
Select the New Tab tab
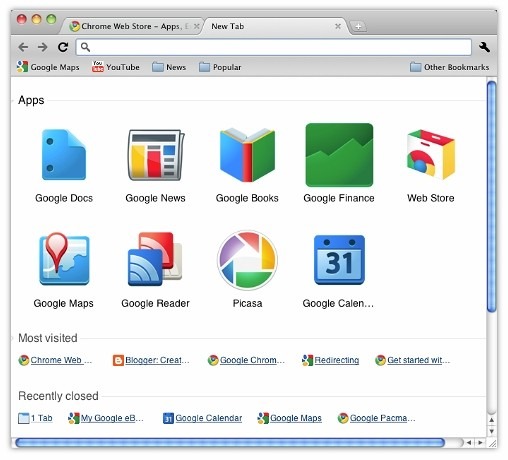coord(275,26)
